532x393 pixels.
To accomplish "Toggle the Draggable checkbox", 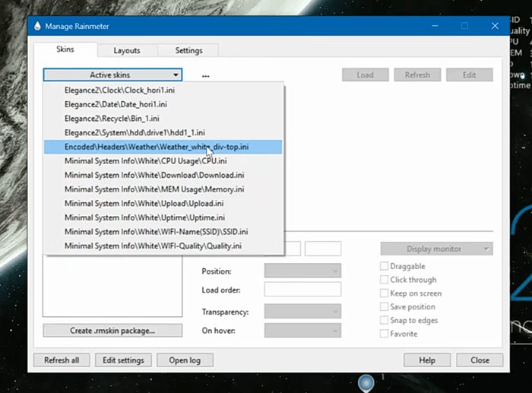I will tap(384, 266).
